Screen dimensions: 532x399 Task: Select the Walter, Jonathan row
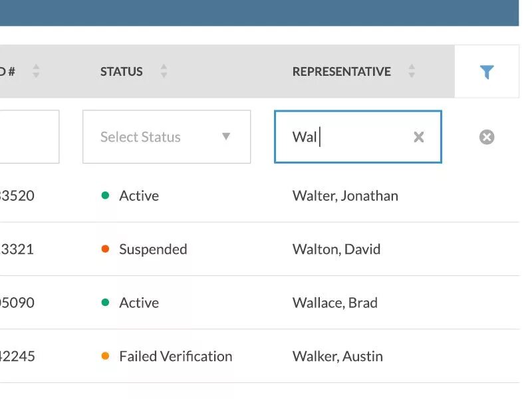click(x=259, y=196)
